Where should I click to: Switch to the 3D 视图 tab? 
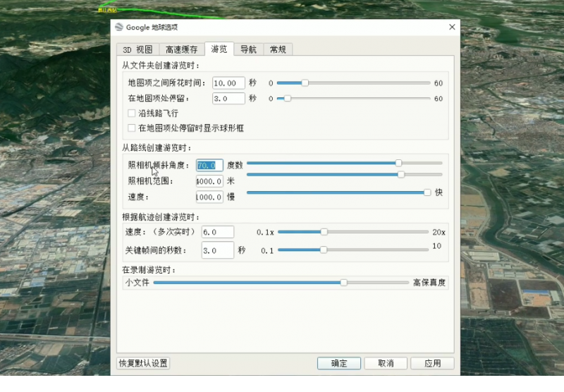137,49
